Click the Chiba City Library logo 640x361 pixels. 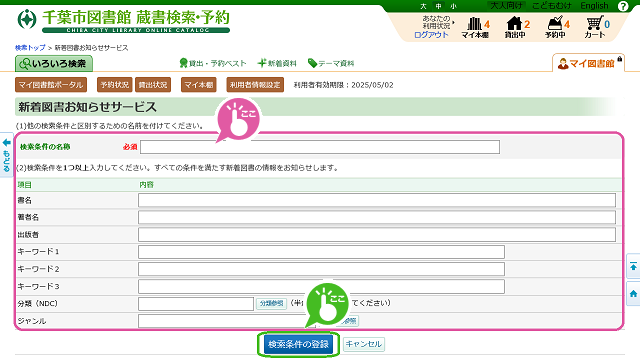(124, 20)
